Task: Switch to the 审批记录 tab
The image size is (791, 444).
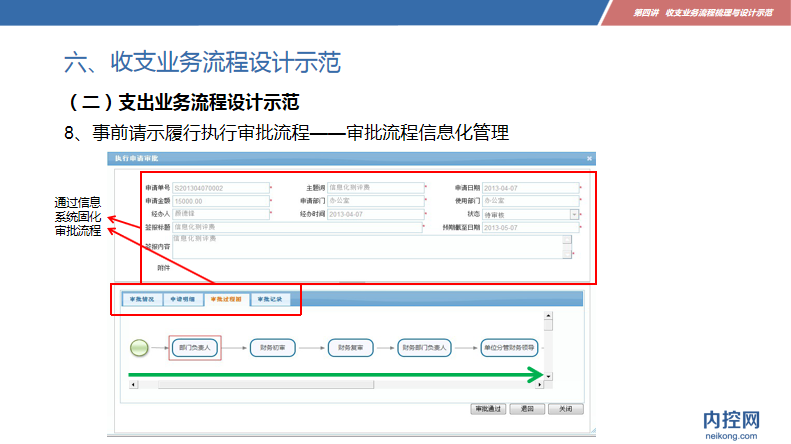Action: pyautogui.click(x=270, y=299)
